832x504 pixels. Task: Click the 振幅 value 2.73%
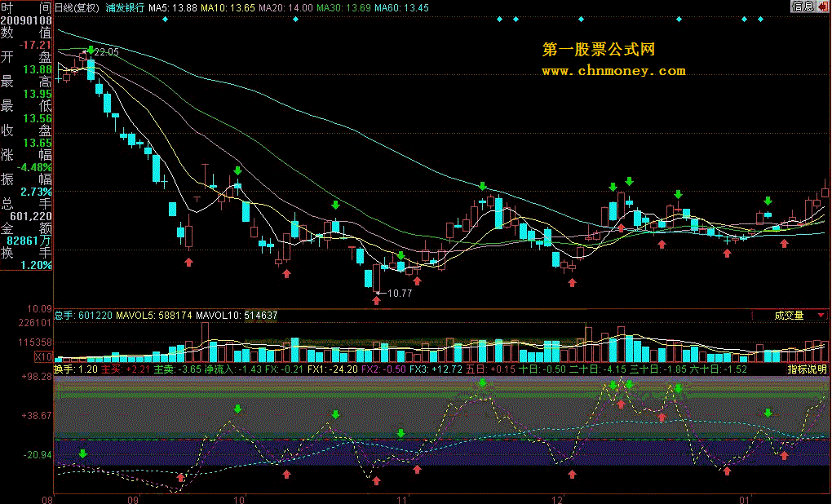(x=37, y=192)
